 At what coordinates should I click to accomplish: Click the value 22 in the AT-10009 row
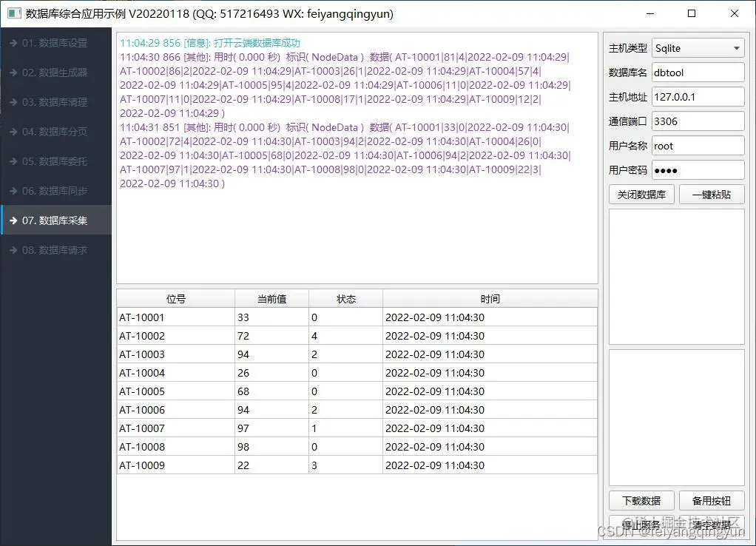pos(272,465)
